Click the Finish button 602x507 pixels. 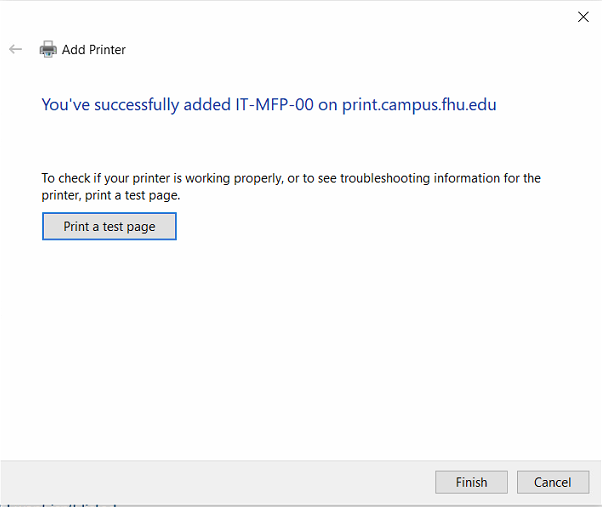tap(471, 482)
